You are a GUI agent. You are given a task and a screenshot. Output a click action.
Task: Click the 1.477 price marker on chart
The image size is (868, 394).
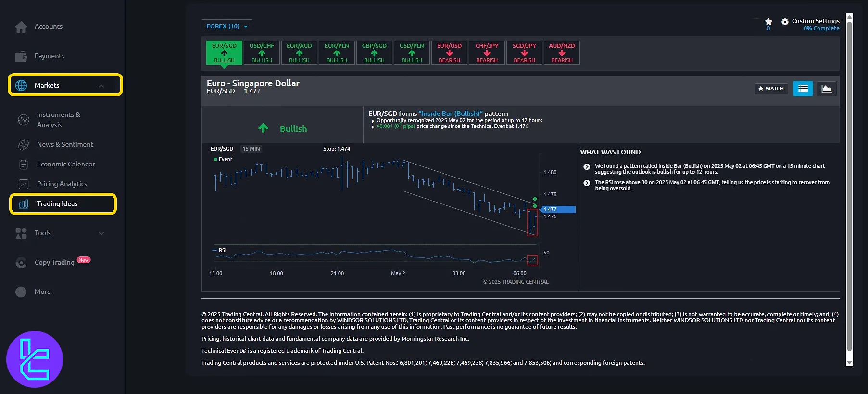coord(558,210)
